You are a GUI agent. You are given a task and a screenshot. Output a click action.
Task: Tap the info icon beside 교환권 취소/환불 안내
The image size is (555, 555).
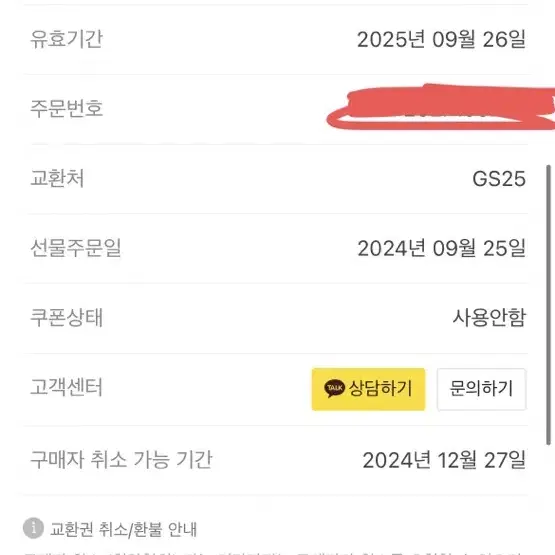pos(33,528)
